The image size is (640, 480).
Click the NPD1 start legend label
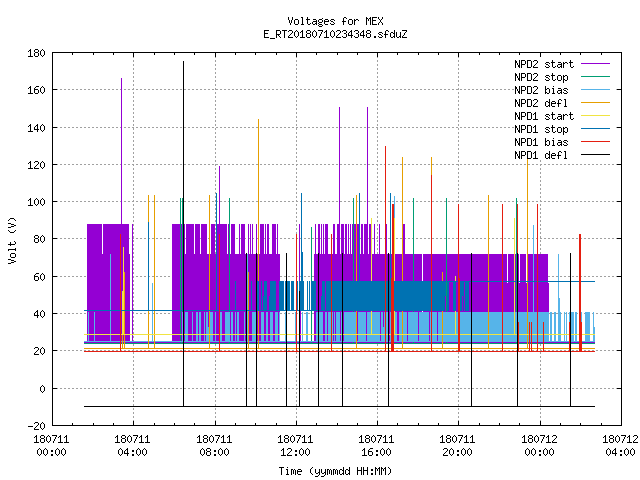coord(544,116)
